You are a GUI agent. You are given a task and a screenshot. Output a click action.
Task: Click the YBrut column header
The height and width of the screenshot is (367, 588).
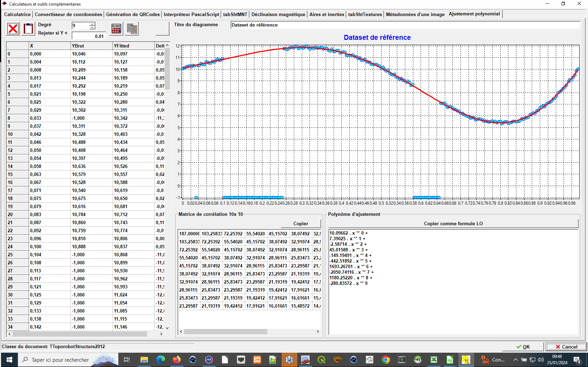pyautogui.click(x=92, y=46)
